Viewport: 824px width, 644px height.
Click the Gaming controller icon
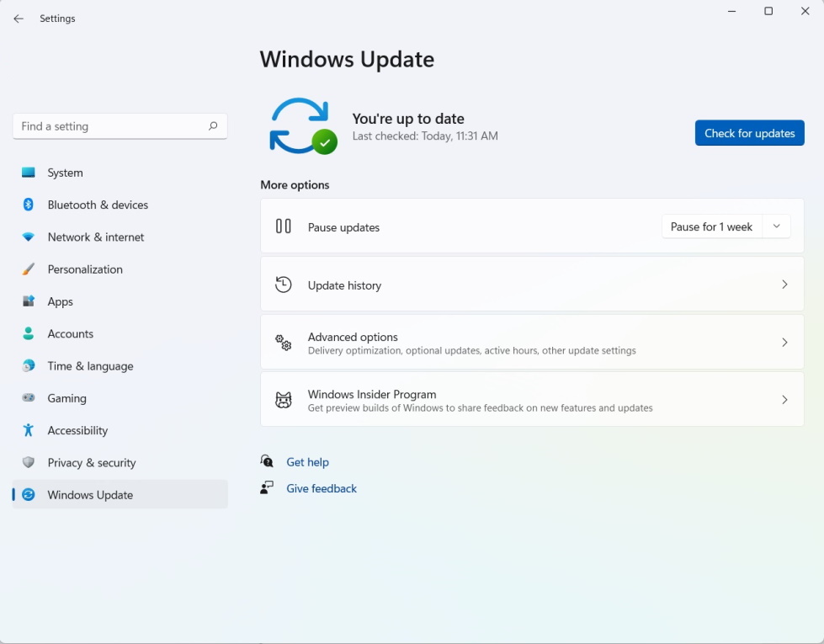pos(29,398)
